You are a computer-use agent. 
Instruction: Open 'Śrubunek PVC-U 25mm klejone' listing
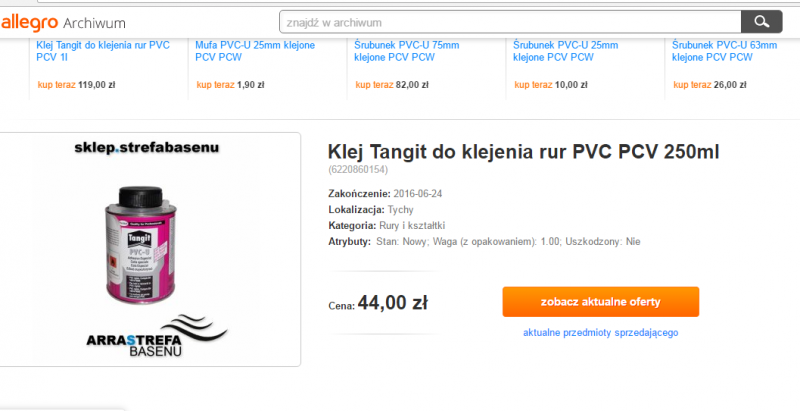[x=565, y=51]
